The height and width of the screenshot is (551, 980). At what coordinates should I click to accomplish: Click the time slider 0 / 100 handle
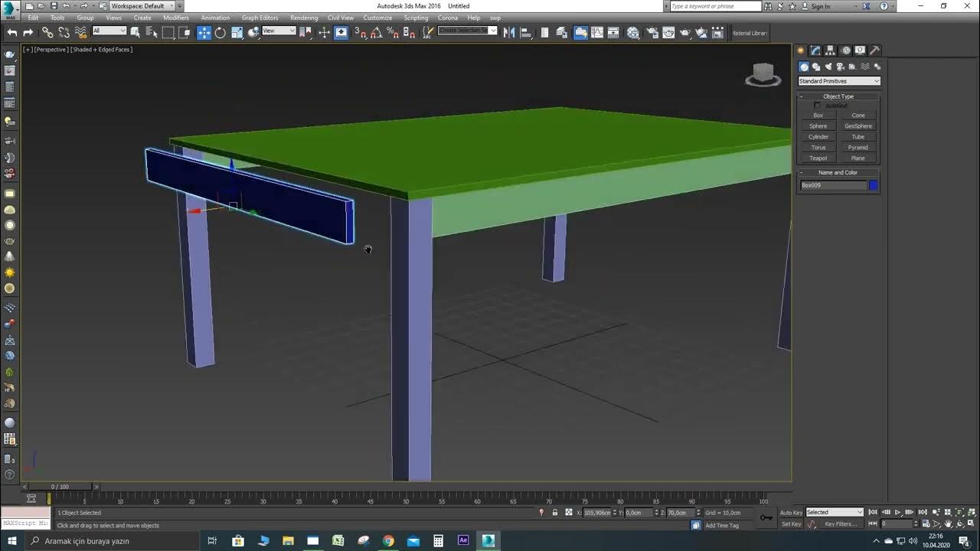60,487
